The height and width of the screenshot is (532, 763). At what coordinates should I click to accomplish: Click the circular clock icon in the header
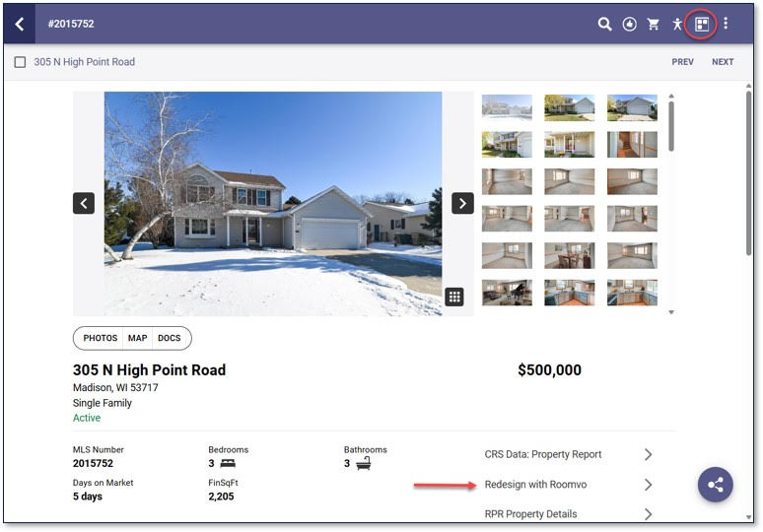[x=629, y=24]
